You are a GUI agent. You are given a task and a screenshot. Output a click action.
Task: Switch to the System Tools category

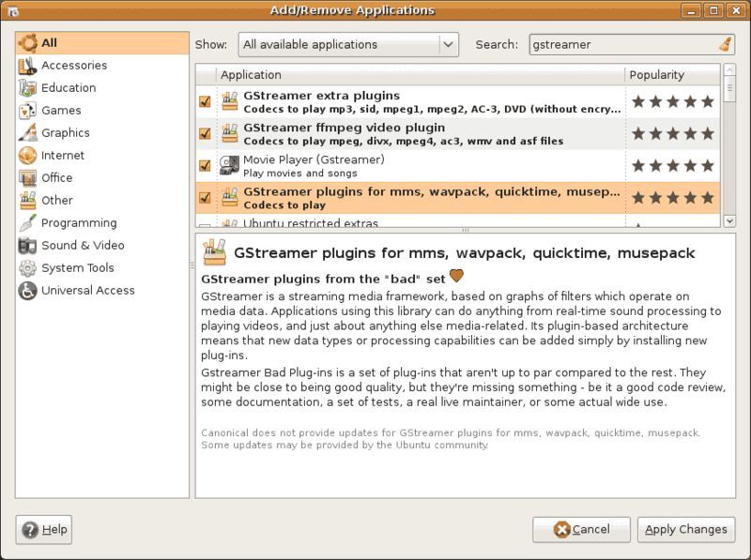77,268
